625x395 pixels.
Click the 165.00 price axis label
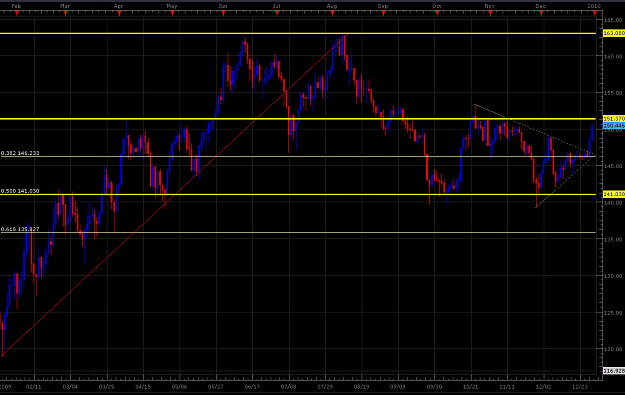tap(613, 20)
